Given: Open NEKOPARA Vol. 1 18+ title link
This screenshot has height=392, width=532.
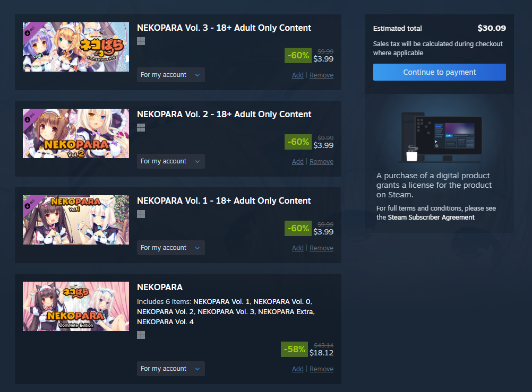Looking at the screenshot, I should pos(224,201).
